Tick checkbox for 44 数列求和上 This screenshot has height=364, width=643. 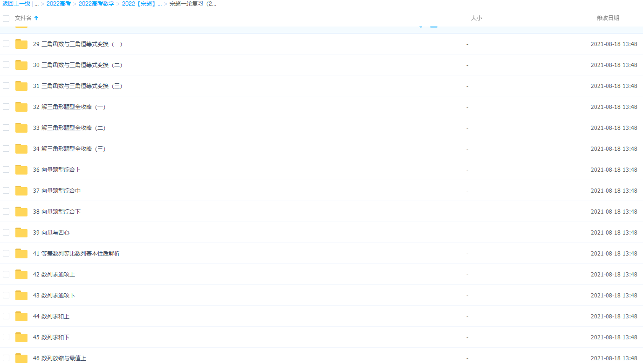pos(6,316)
